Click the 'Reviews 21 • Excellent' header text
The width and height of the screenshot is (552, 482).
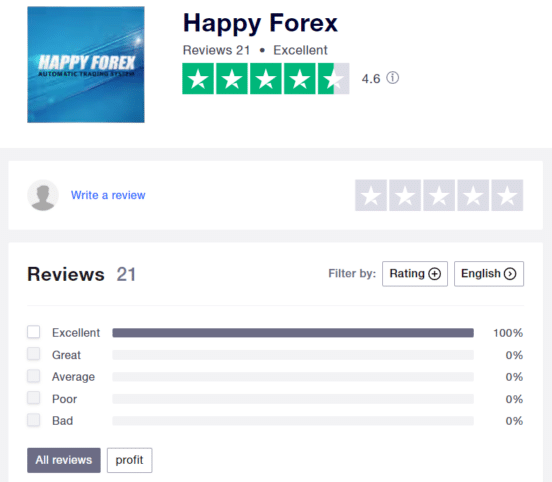255,50
